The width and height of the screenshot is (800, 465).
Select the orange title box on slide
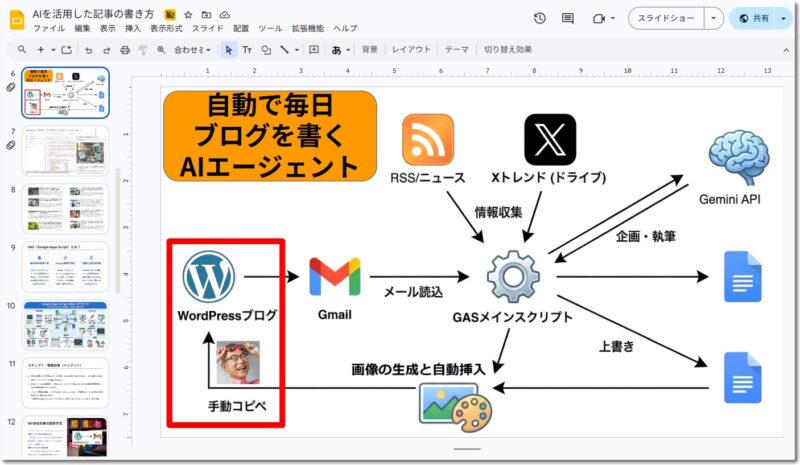[270, 136]
